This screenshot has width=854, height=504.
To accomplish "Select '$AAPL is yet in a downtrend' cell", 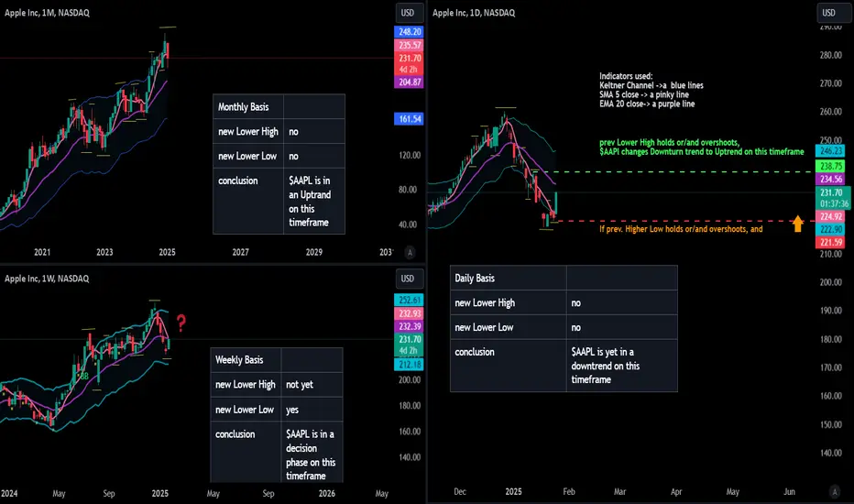I will point(622,366).
